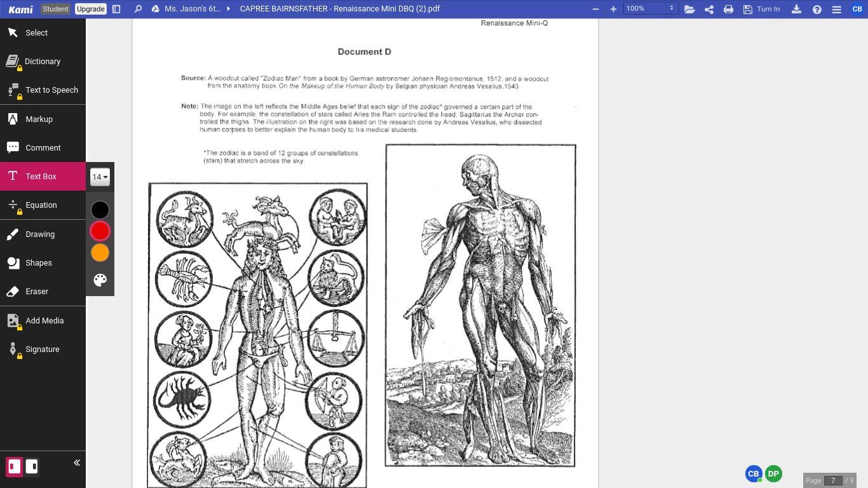Viewport: 868px width, 488px height.
Task: Select the Markup tool
Action: click(43, 119)
